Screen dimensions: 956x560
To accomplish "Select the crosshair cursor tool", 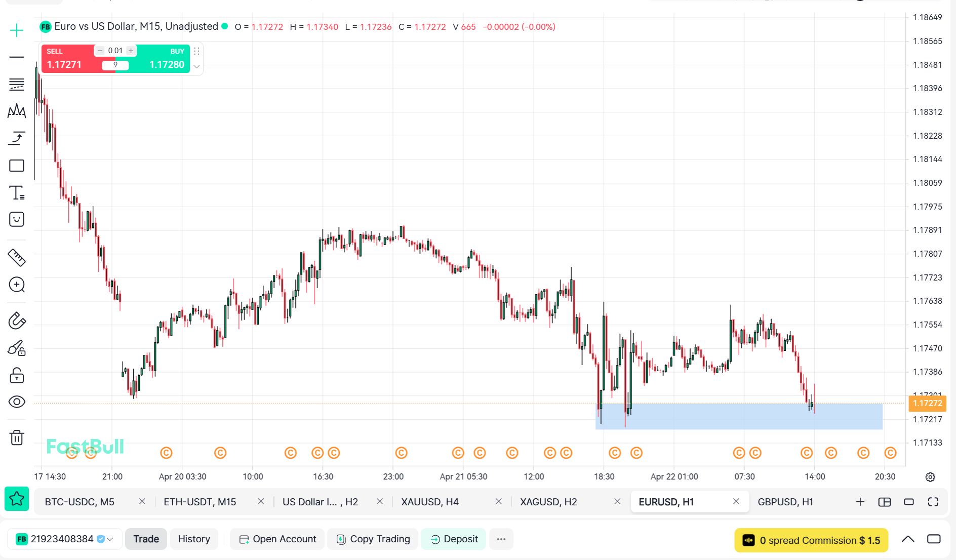I will point(17,30).
